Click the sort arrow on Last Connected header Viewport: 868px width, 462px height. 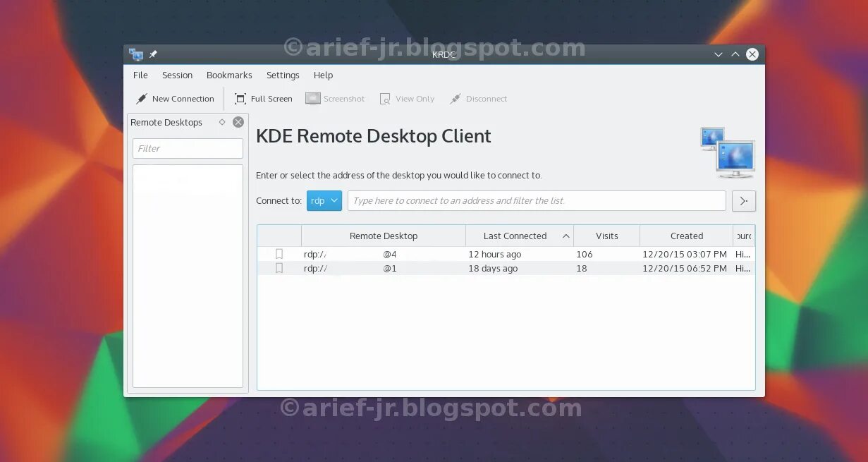566,236
